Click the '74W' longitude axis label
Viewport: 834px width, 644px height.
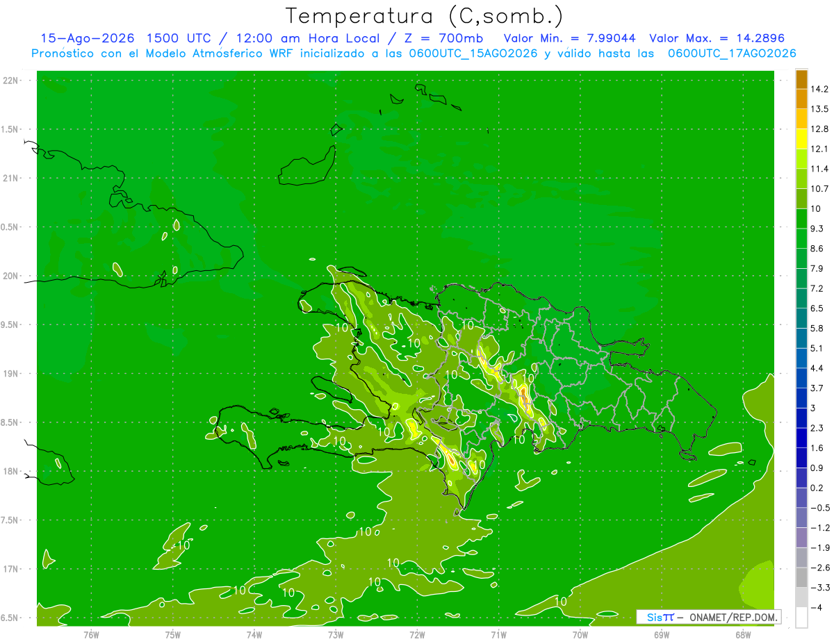pos(254,635)
